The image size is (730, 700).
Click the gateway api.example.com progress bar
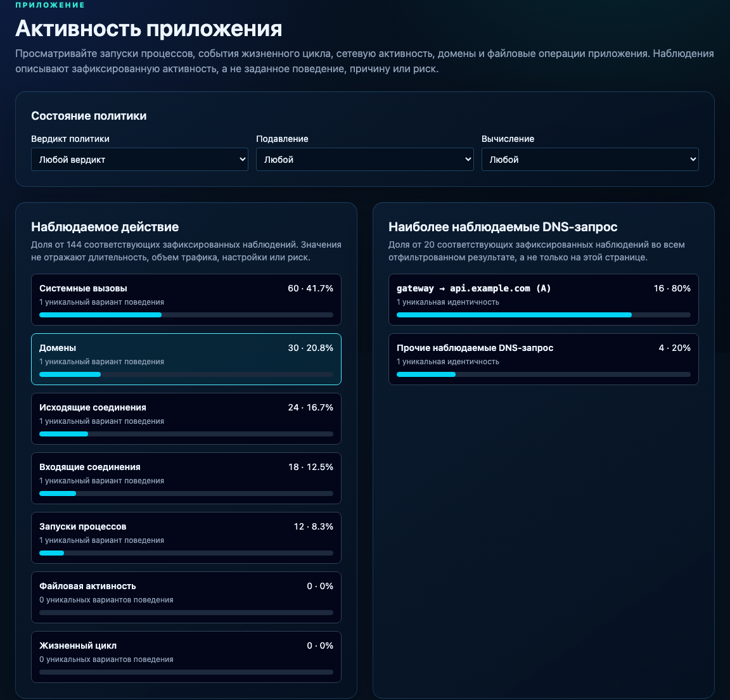[543, 315]
